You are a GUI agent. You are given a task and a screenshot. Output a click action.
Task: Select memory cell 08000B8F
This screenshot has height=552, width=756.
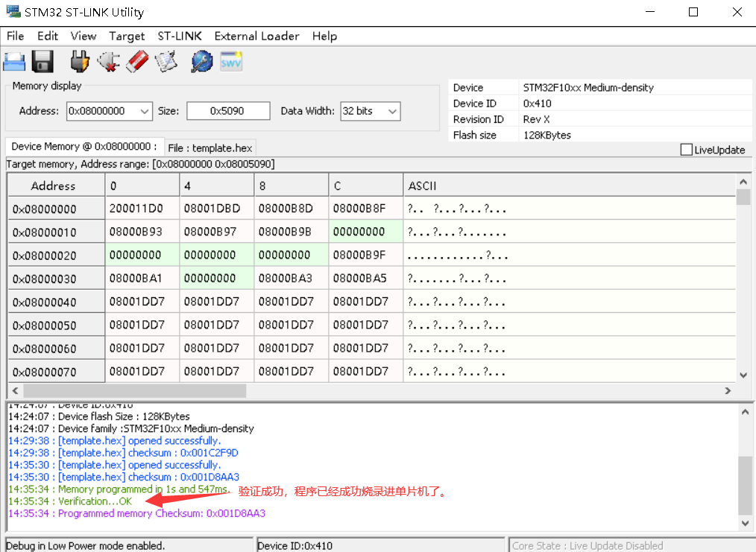tap(365, 209)
